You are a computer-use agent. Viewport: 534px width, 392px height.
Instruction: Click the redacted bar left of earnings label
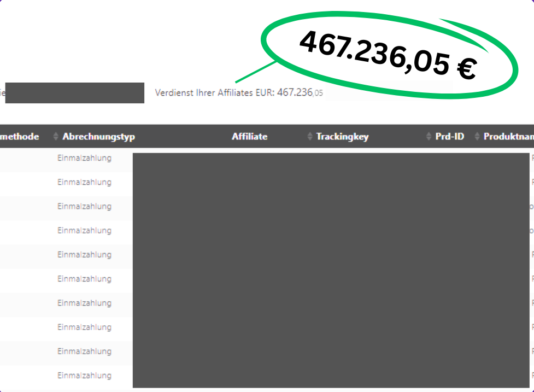click(75, 93)
